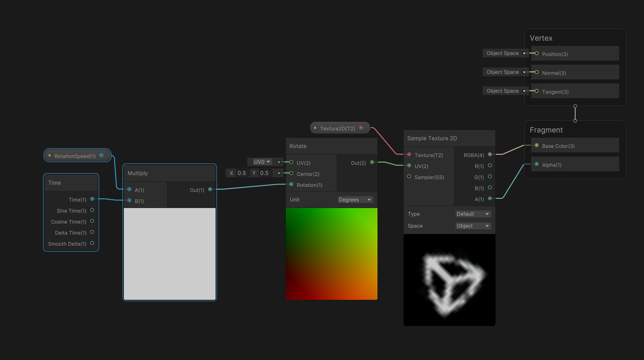The height and width of the screenshot is (360, 644).
Task: Click the Delta Time(1) output port
Action: (92, 232)
